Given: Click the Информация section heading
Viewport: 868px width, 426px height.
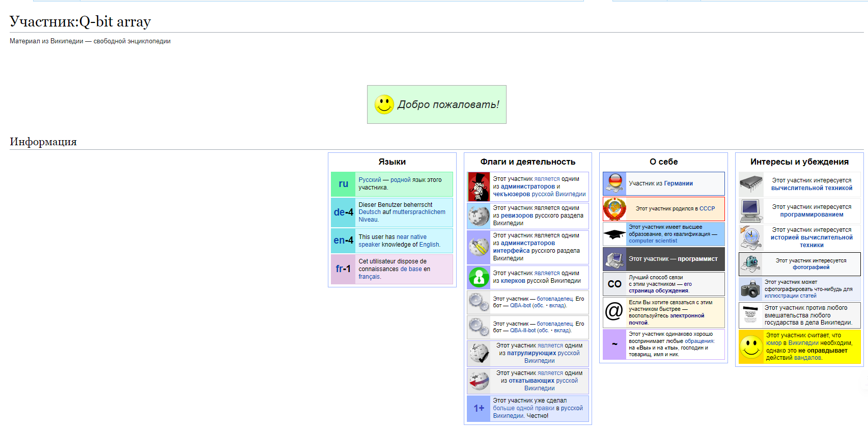Looking at the screenshot, I should (x=43, y=142).
